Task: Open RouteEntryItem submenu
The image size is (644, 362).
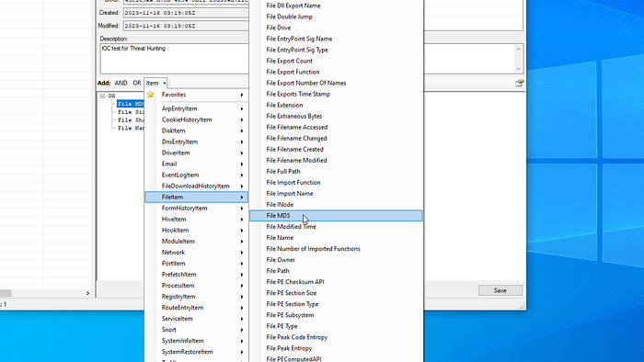Action: tap(196, 308)
